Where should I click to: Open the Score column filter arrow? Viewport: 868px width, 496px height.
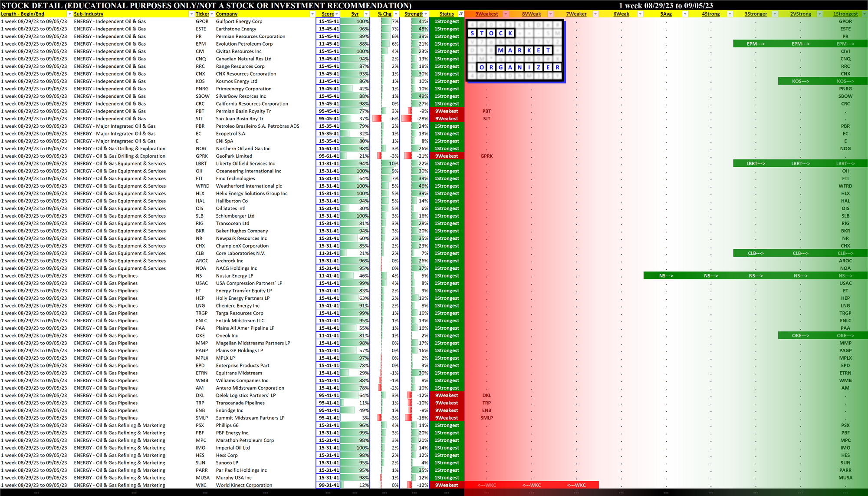click(337, 14)
